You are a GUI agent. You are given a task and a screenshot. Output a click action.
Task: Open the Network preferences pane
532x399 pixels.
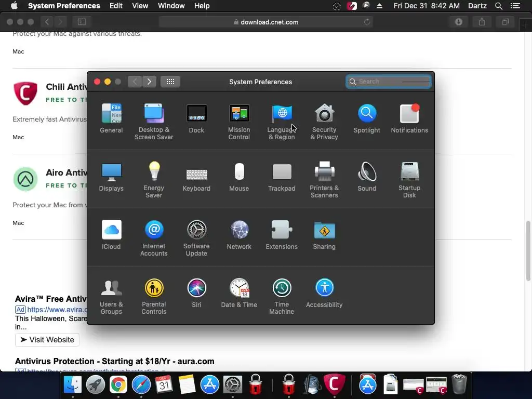coord(239,234)
